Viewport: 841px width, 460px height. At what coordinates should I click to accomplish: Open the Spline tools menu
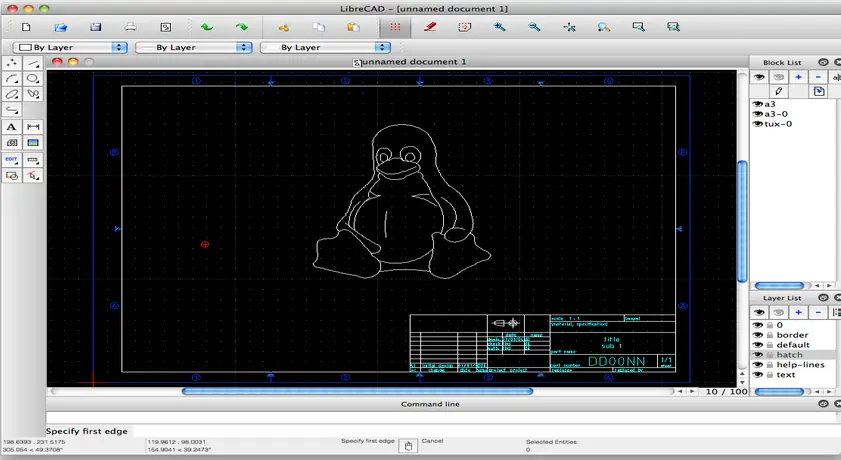point(33,94)
